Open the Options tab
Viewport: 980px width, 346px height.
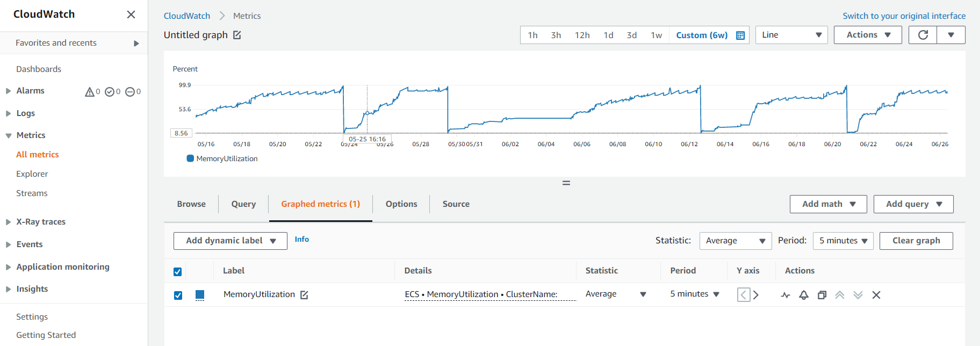point(401,204)
